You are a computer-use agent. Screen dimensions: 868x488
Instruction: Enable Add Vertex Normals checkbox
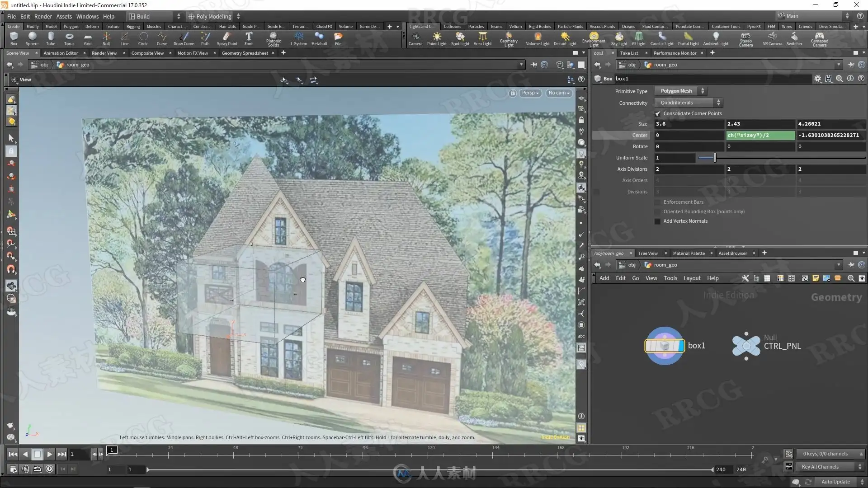[x=658, y=221]
